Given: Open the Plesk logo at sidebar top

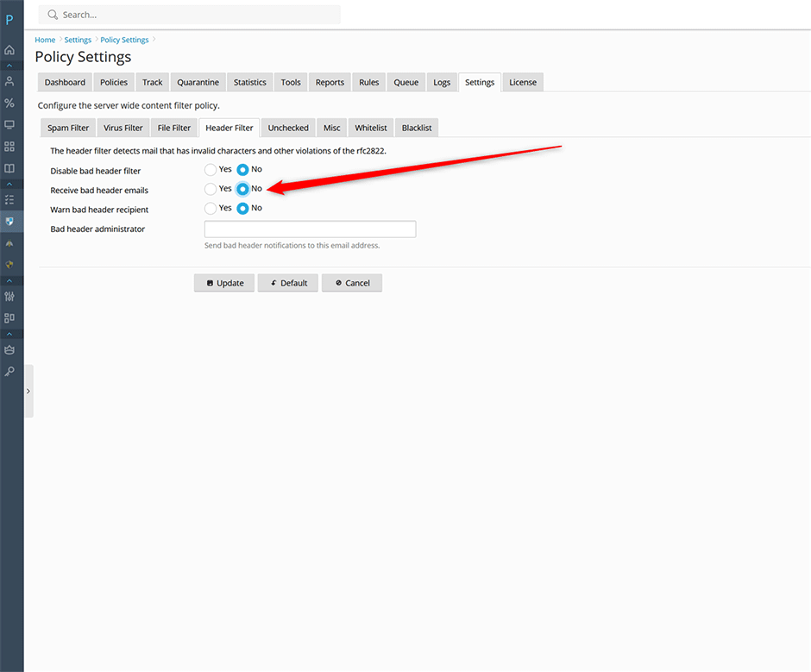Looking at the screenshot, I should pos(9,20).
